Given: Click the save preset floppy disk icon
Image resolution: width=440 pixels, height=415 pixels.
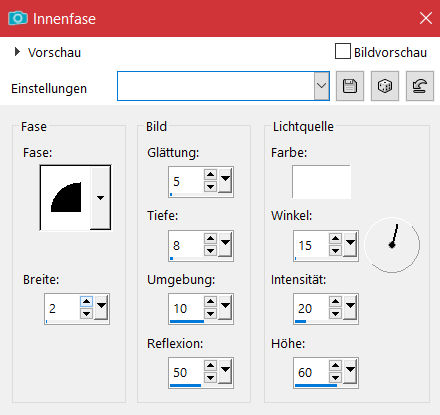Looking at the screenshot, I should click(x=350, y=86).
